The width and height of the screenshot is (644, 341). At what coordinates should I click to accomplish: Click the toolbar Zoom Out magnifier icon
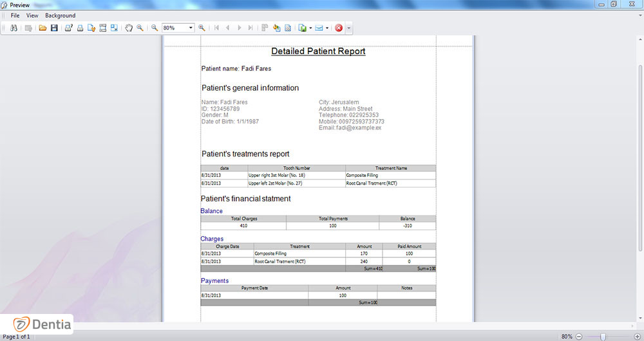point(155,28)
